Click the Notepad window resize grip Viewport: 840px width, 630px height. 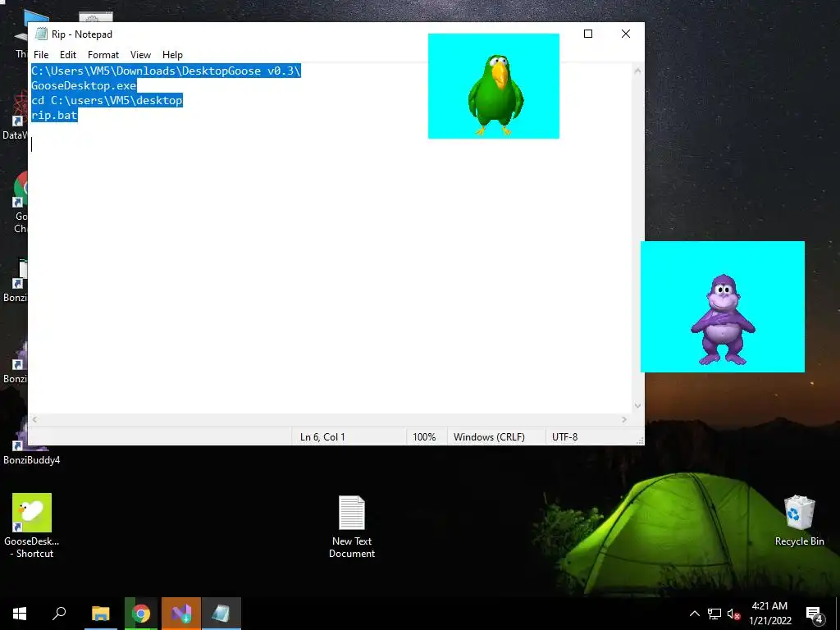(640, 441)
